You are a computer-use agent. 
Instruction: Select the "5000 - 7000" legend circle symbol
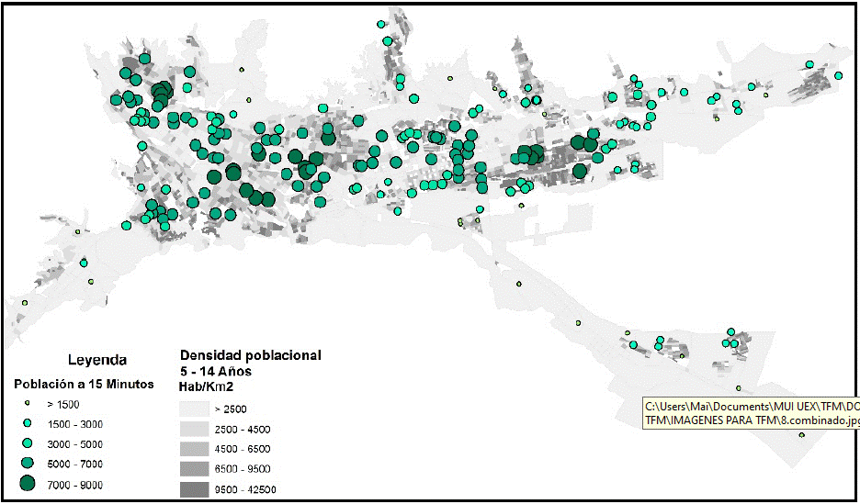coord(28,463)
